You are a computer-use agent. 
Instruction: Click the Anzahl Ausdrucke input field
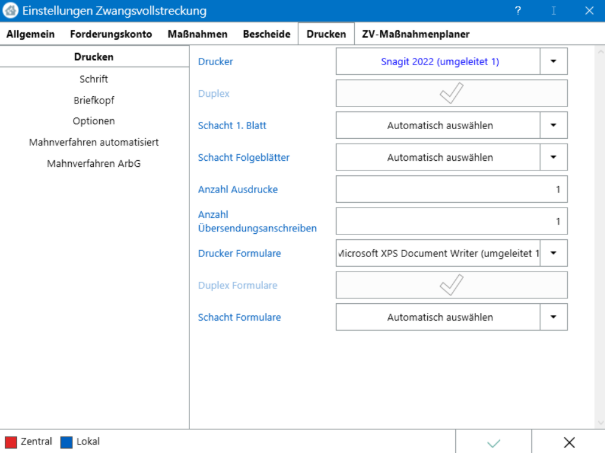click(x=451, y=189)
